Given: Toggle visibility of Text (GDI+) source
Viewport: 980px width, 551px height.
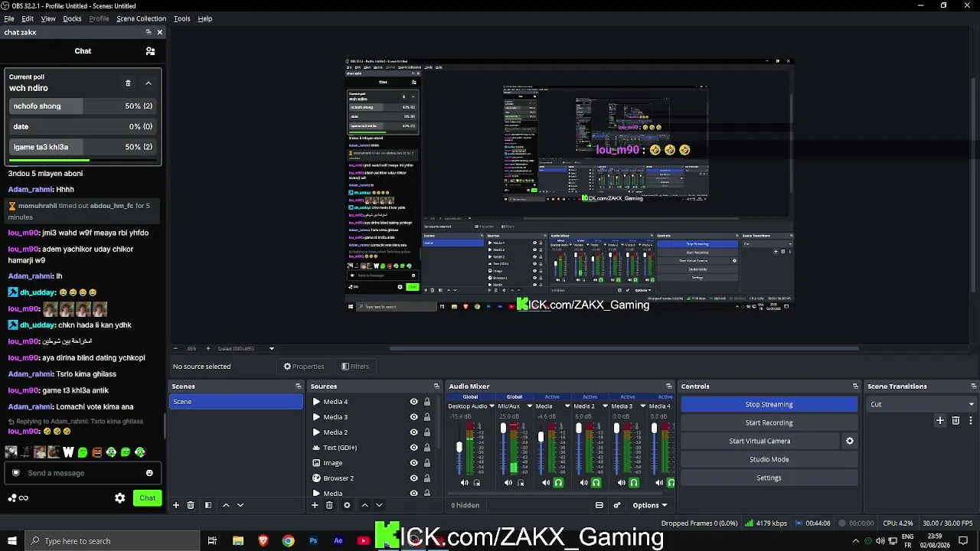Looking at the screenshot, I should click(x=413, y=448).
